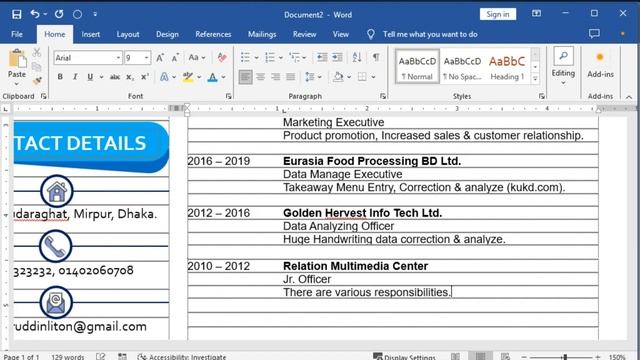The image size is (640, 360).
Task: Open the Paragraph dialog launcher
Action: 383,96
